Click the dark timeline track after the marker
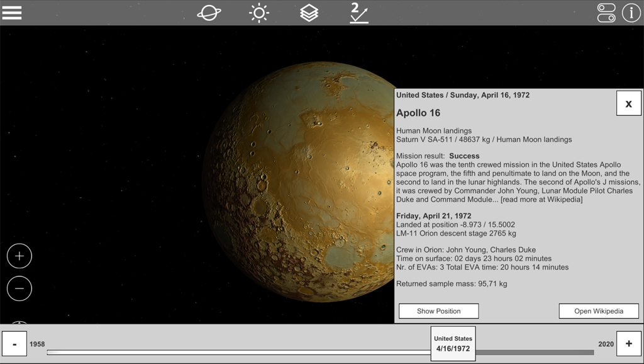Viewport: 644px width, 364px height. pyautogui.click(x=535, y=352)
